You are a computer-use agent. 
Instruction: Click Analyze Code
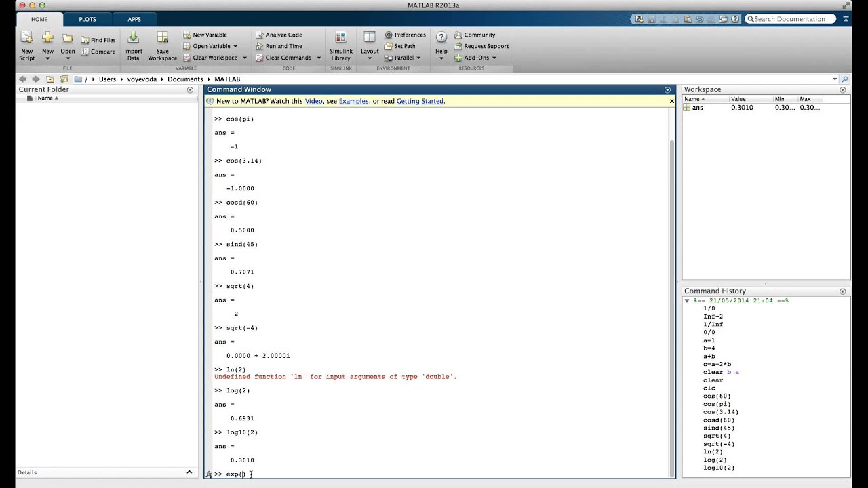[x=279, y=35]
